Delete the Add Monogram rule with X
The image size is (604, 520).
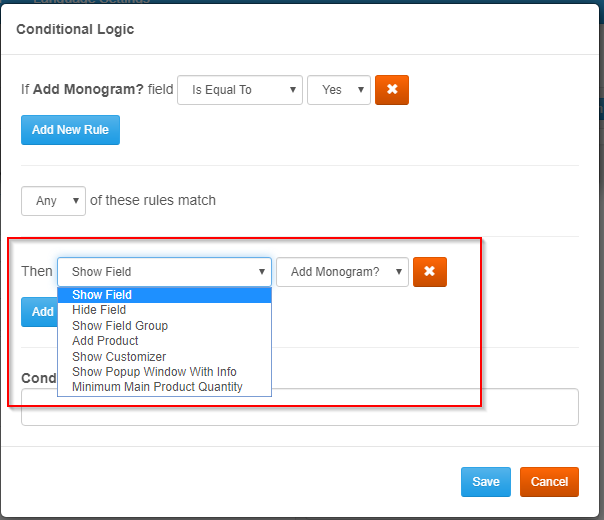pyautogui.click(x=392, y=90)
